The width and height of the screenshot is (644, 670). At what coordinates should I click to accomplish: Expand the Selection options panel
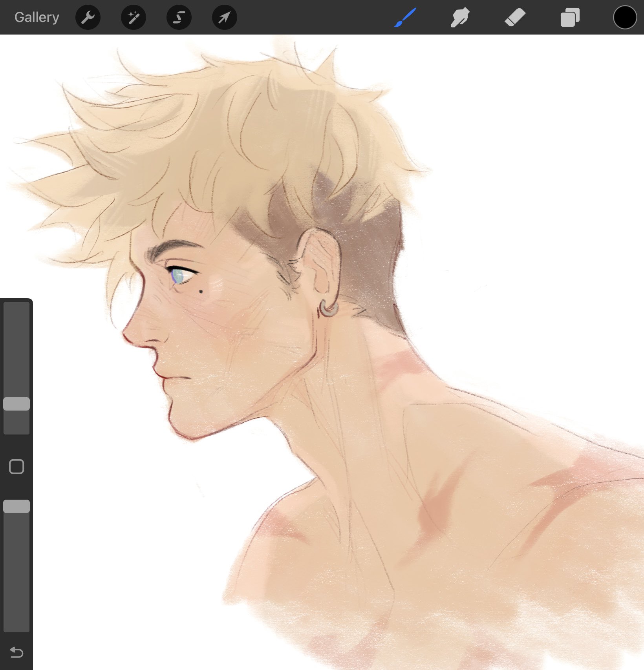point(179,17)
